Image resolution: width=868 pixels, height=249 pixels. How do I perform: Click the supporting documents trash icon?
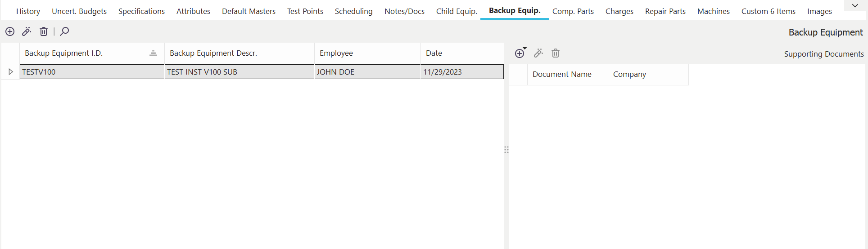coord(556,53)
